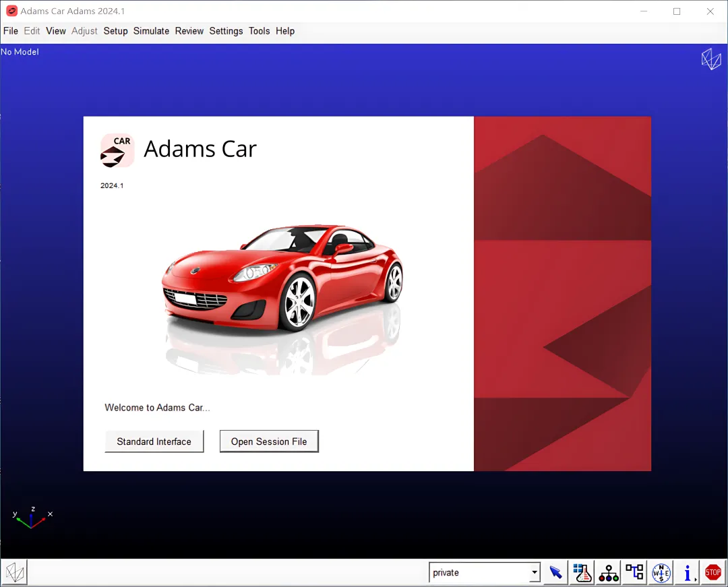Click the xyz coordinate axis triad
The height and width of the screenshot is (587, 728).
click(32, 518)
